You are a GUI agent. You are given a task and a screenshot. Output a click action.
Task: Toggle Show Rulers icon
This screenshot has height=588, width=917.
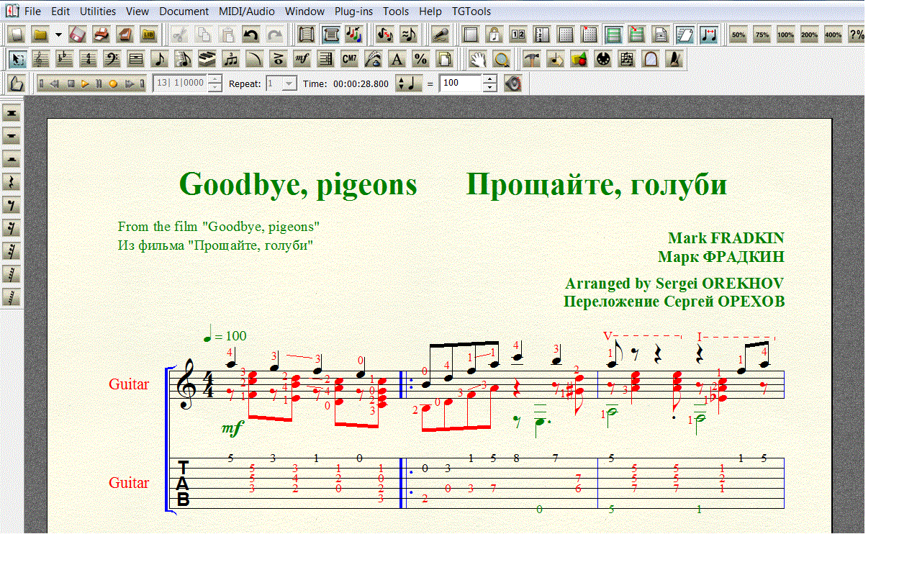coord(542,35)
